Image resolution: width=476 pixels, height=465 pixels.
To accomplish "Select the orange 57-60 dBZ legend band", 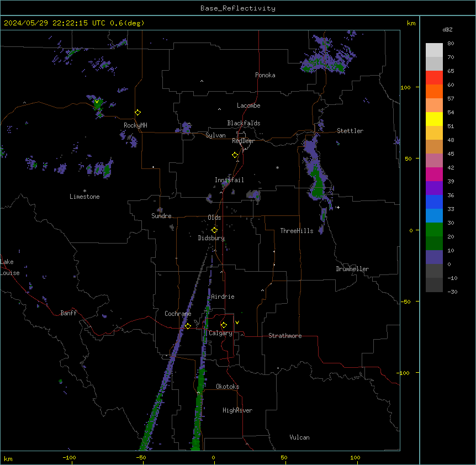I will click(x=434, y=92).
